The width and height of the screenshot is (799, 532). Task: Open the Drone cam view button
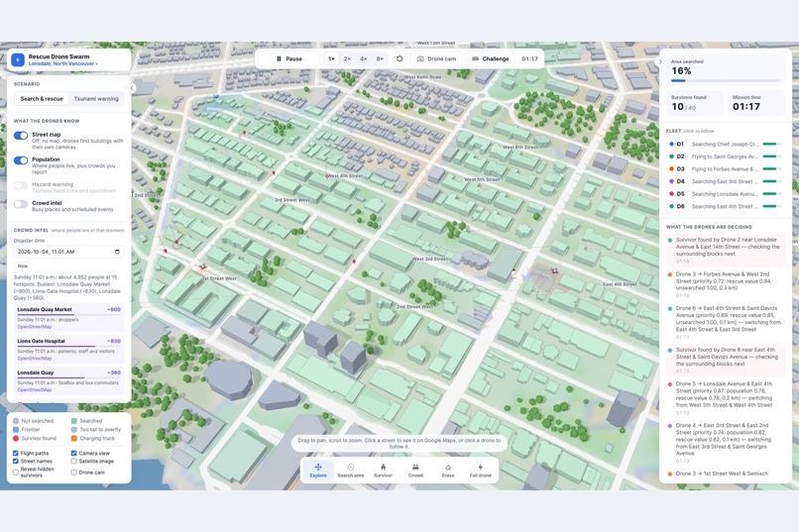coord(437,58)
